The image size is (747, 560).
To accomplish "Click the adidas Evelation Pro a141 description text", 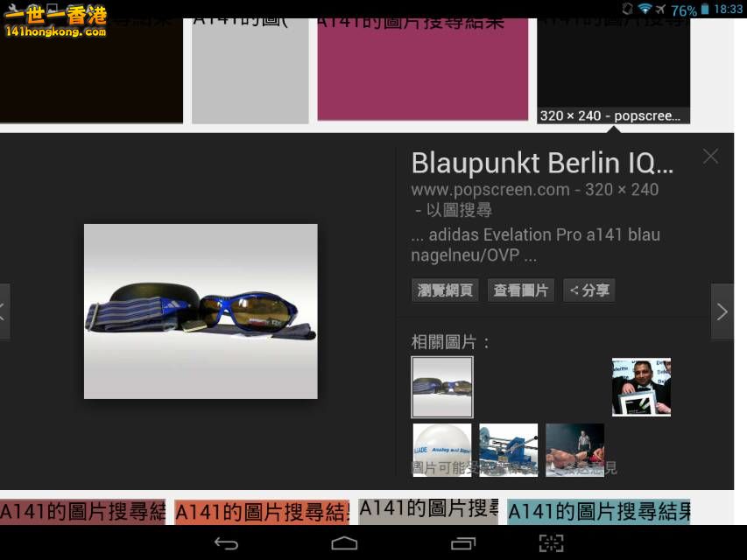I will (x=535, y=245).
